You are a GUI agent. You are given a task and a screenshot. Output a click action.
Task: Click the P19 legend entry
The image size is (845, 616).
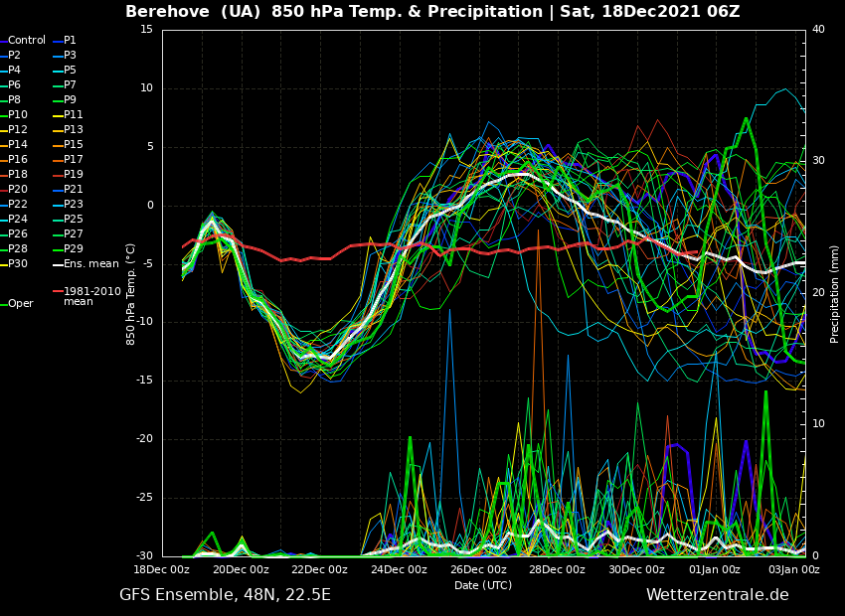click(74, 175)
